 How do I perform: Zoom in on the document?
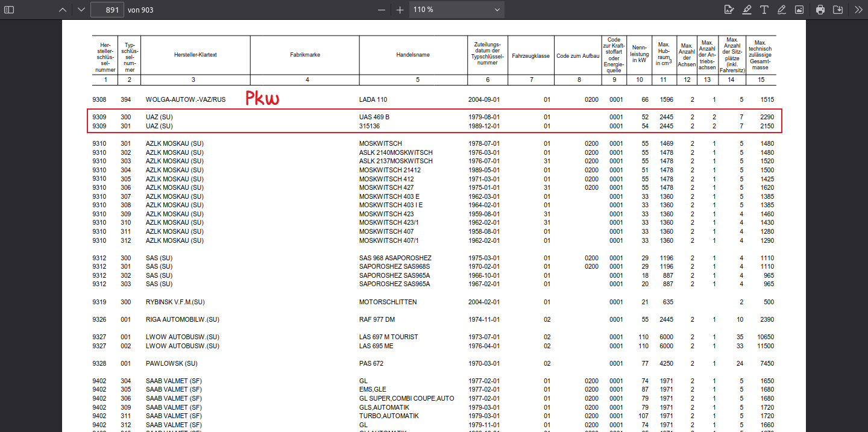(400, 10)
